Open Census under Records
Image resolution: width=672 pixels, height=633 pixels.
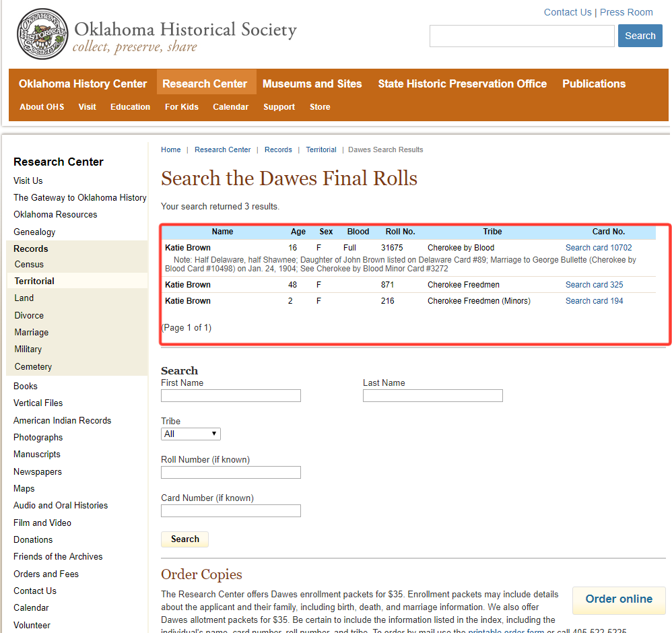(x=29, y=265)
